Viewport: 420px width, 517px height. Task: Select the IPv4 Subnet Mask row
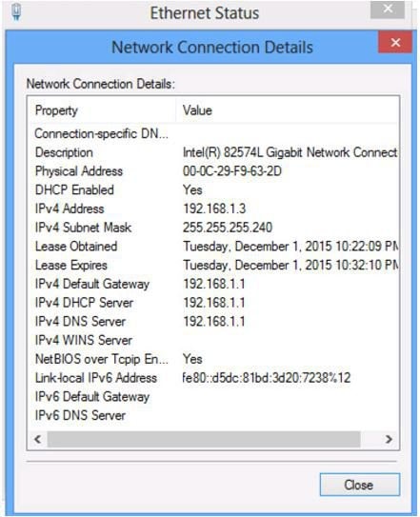[x=213, y=228]
